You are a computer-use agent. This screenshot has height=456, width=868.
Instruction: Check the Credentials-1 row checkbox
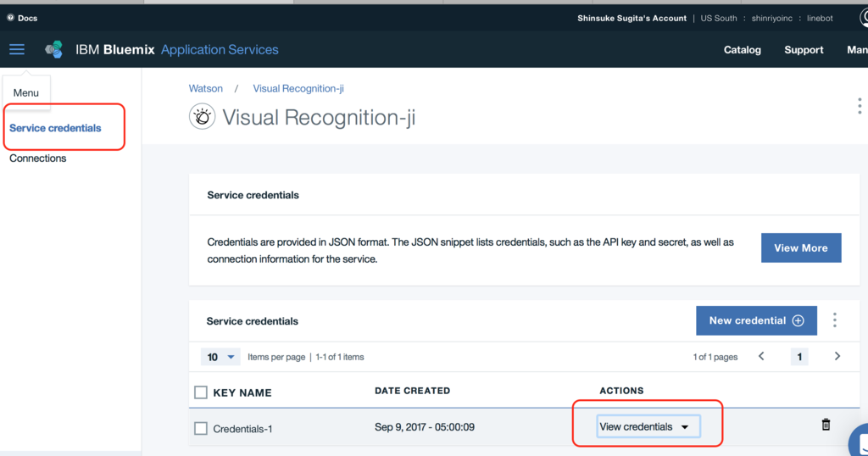201,428
